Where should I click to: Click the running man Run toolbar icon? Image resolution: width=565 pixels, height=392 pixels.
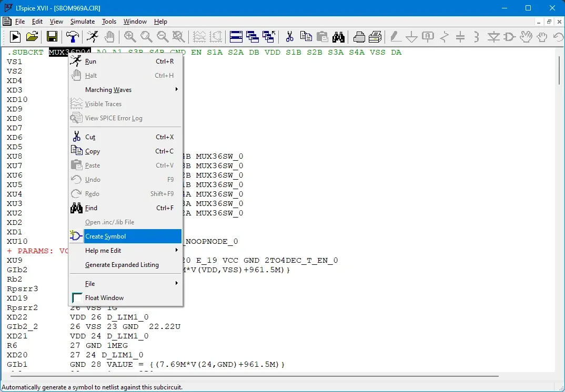93,37
